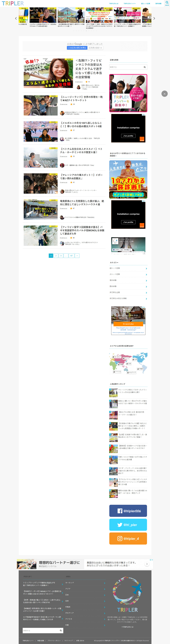The image size is (170, 644).
Task: Click the scroll-to-top round button
Action: click(164, 94)
